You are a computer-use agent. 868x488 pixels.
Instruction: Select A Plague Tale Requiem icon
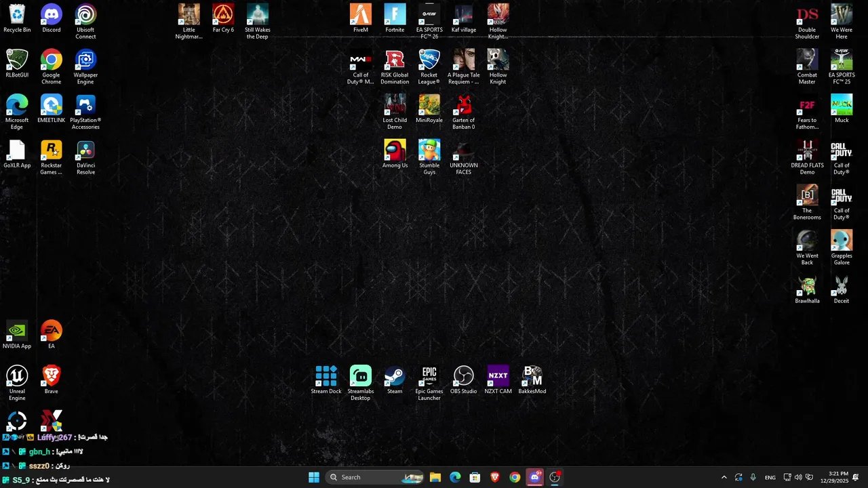464,67
